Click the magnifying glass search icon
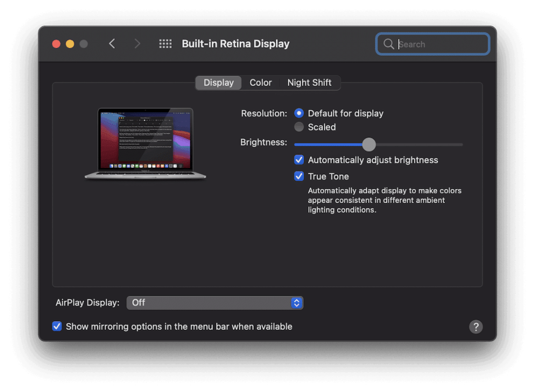Viewport: 535px width, 392px height. pos(389,44)
